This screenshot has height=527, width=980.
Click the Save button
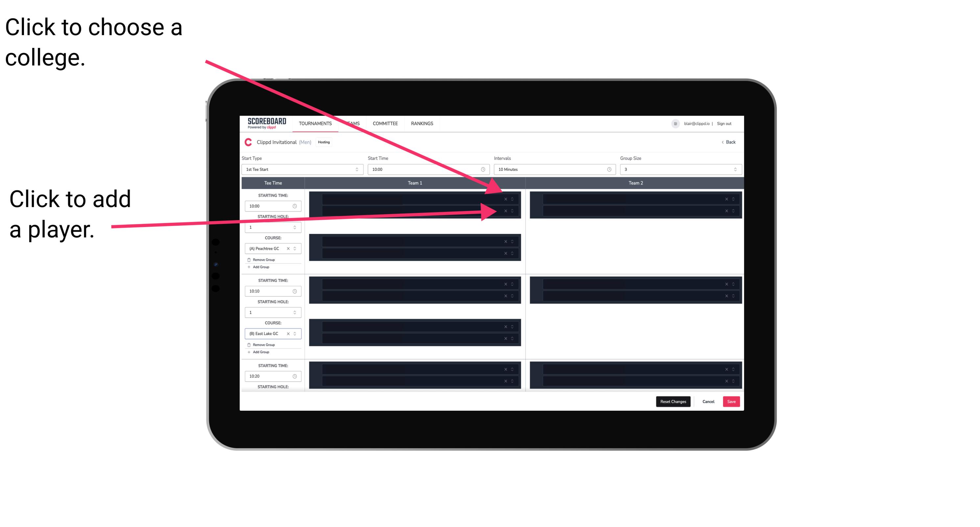coord(732,401)
